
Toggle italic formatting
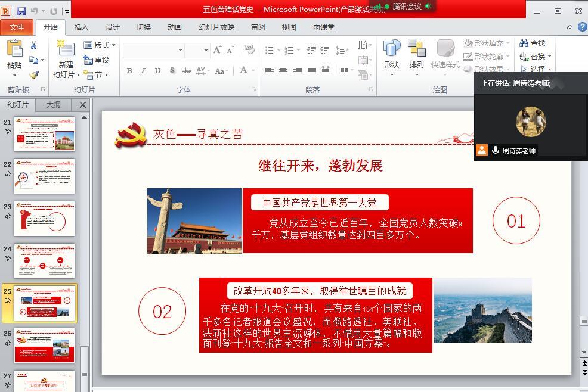click(x=143, y=70)
